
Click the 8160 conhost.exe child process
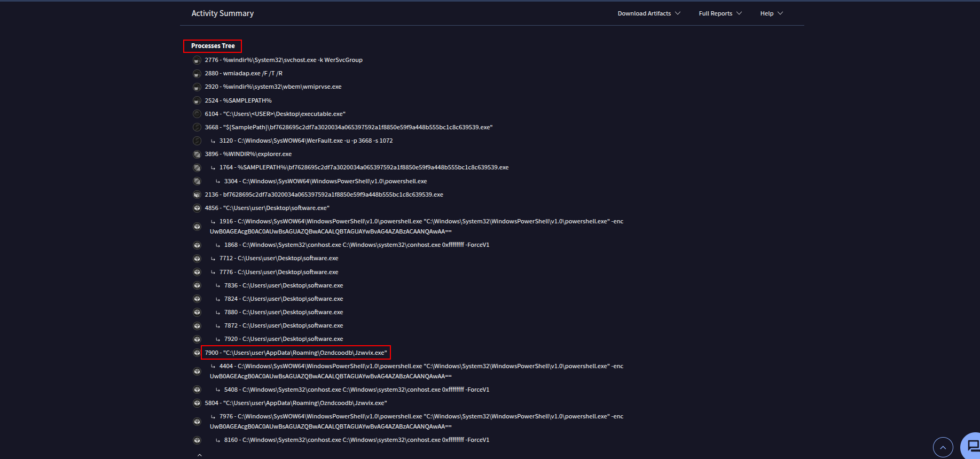[356, 440]
